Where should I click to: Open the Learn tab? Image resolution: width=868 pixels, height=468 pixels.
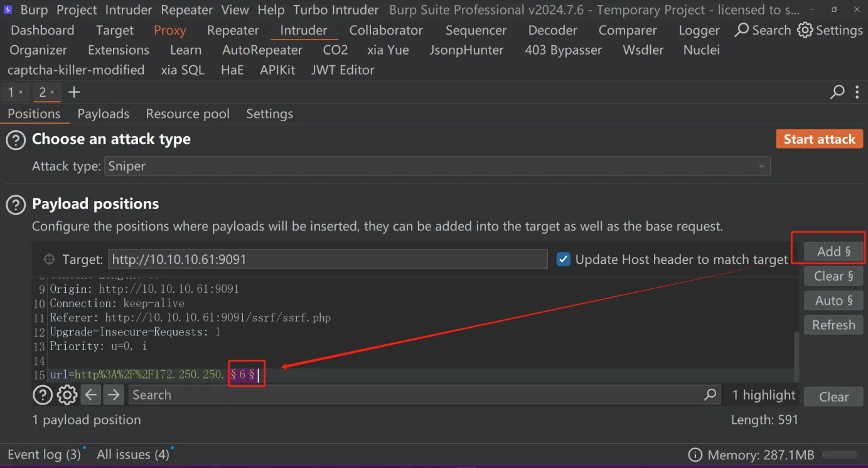[x=186, y=50]
